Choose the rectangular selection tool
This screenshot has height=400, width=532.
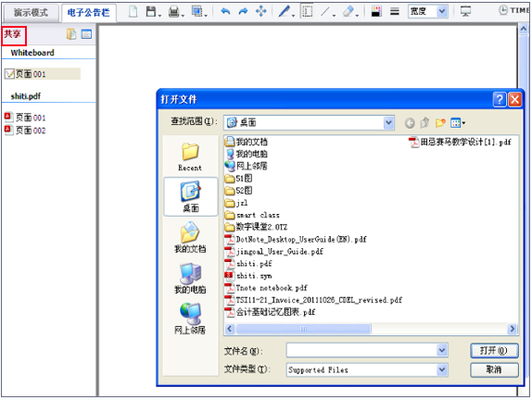308,12
